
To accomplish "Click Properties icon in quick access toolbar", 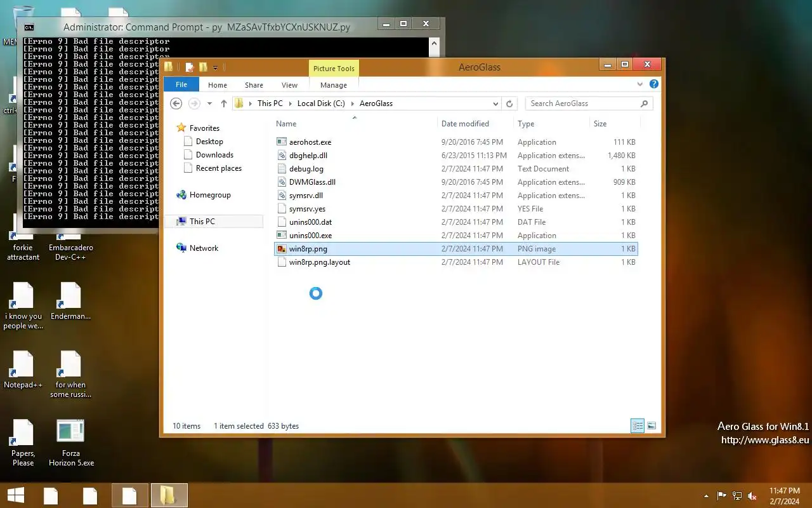I will (189, 67).
